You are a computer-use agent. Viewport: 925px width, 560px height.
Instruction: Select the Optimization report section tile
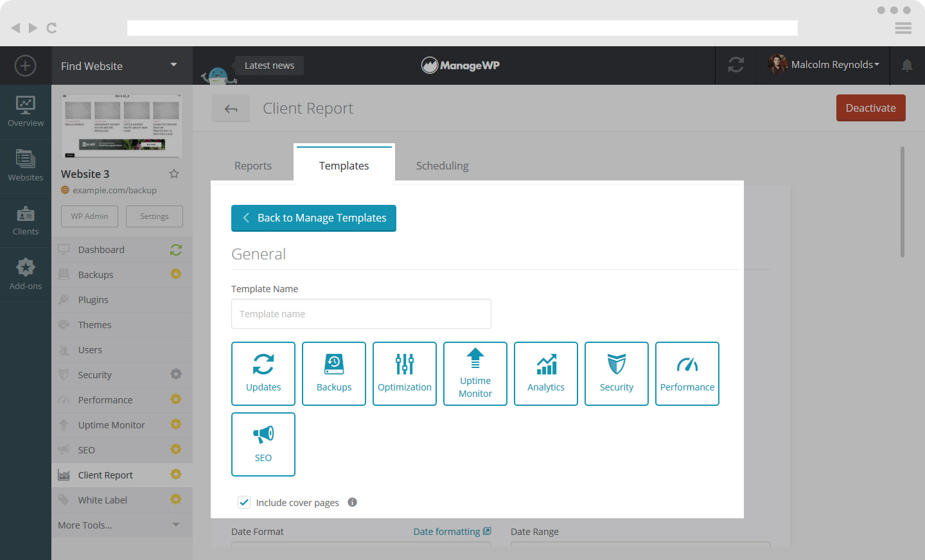coord(405,374)
